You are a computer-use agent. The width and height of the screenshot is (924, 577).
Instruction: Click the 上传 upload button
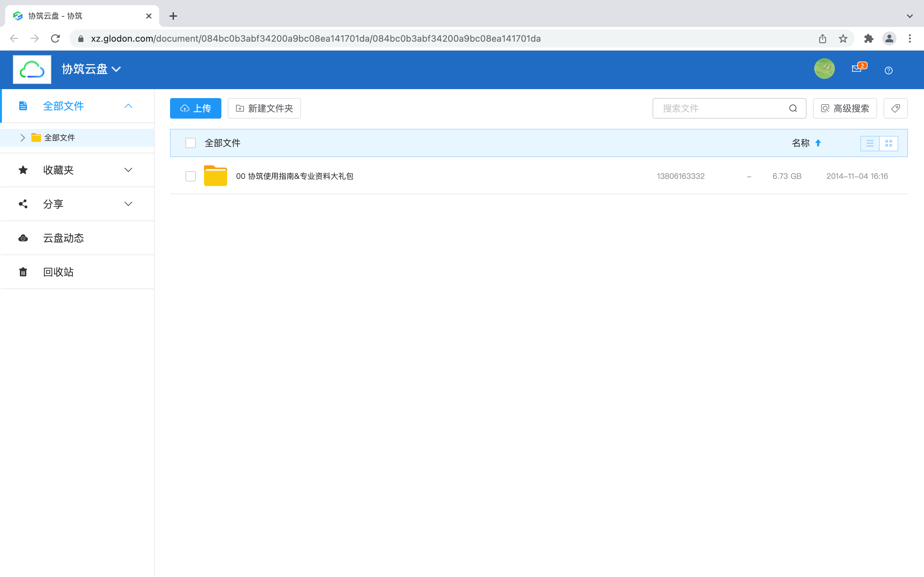tap(195, 108)
